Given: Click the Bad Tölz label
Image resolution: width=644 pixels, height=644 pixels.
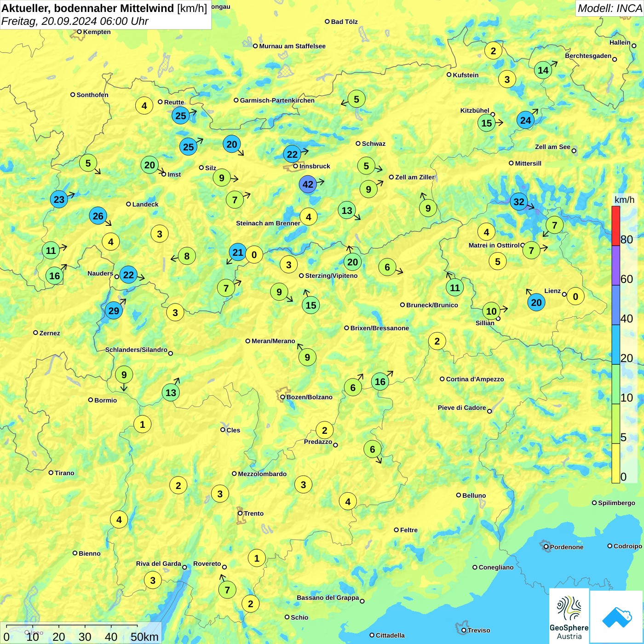Looking at the screenshot, I should pos(344,22).
